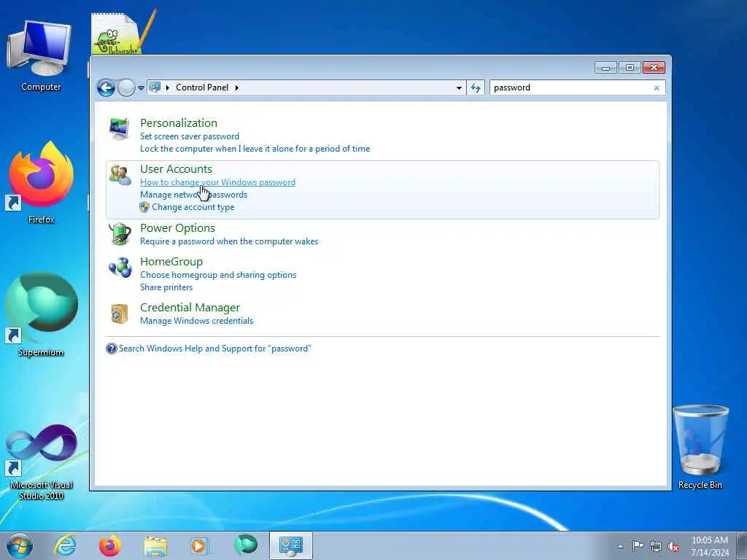Open the HomeGroup heading
The height and width of the screenshot is (560, 747).
[x=171, y=262]
